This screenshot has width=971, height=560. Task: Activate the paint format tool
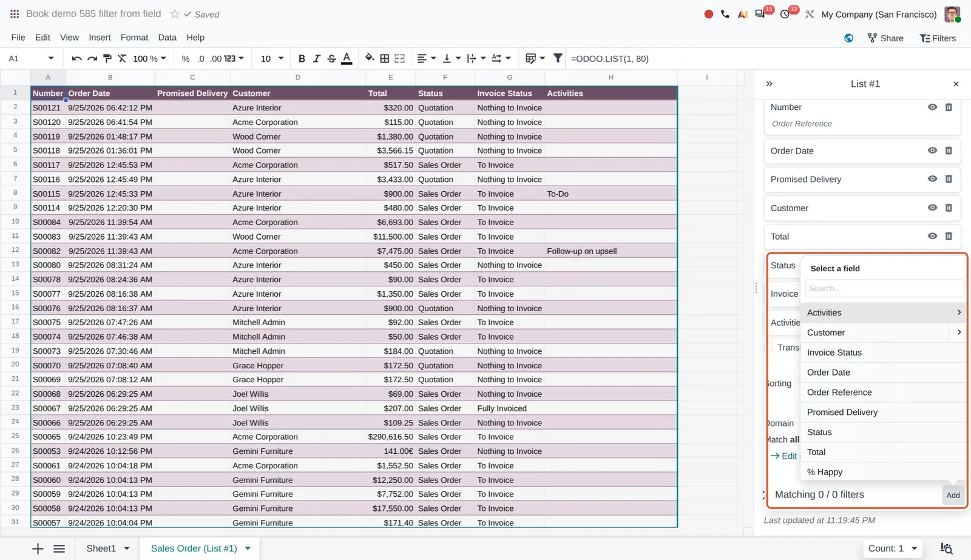point(107,58)
